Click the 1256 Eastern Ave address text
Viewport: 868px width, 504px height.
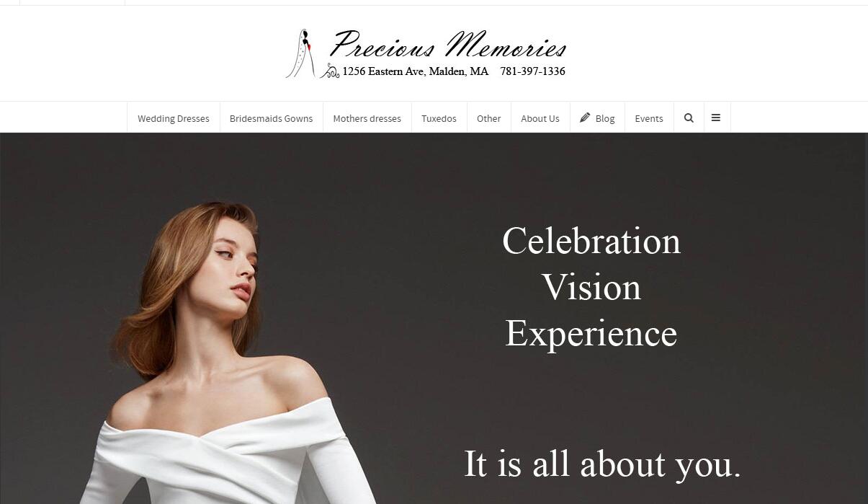coord(415,71)
